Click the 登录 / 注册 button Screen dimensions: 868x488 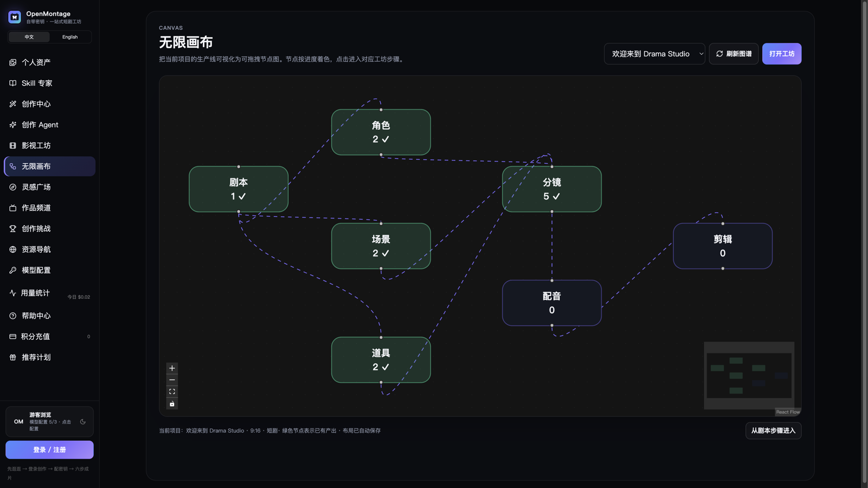pyautogui.click(x=49, y=450)
